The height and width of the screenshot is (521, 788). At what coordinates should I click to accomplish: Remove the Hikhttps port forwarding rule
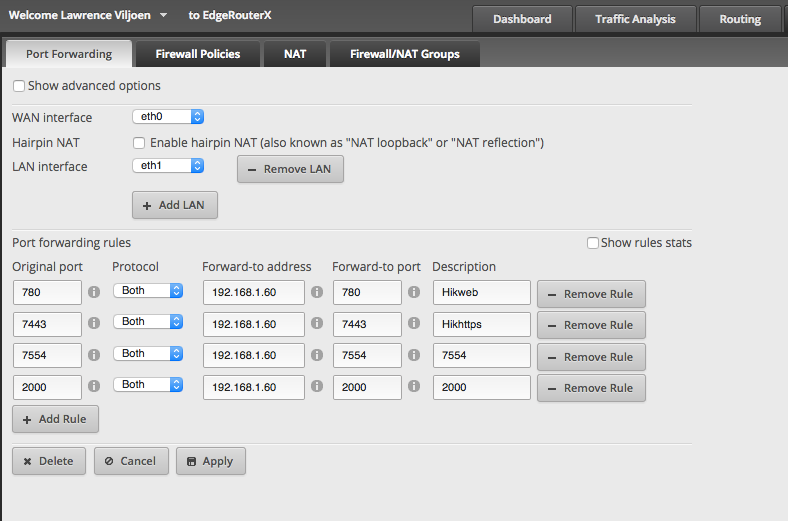[x=591, y=325]
